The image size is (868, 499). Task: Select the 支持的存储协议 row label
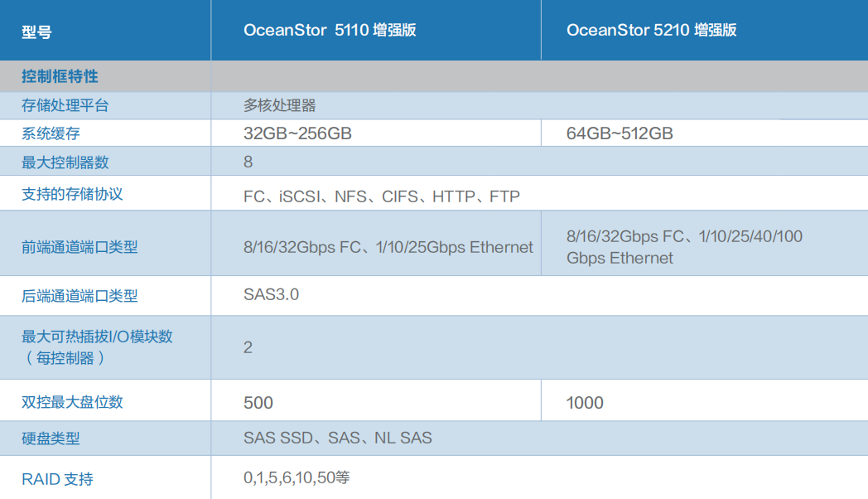click(72, 194)
